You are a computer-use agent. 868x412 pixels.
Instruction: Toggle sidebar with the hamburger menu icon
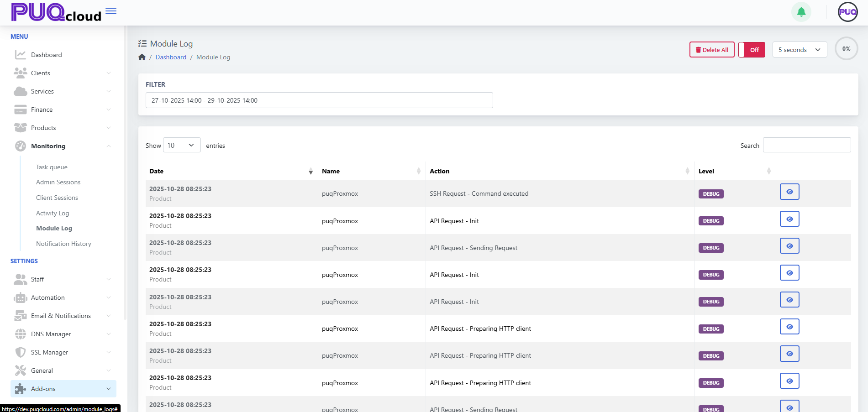(x=111, y=11)
